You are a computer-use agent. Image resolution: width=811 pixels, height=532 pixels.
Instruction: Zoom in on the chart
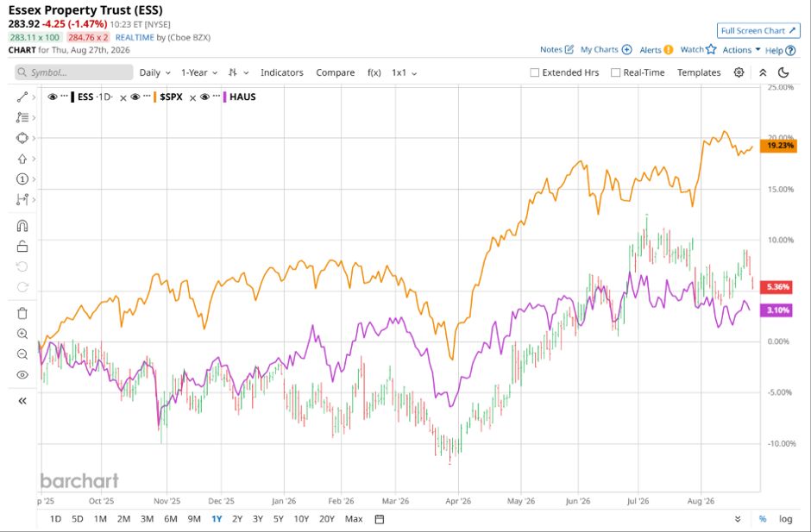[22, 334]
